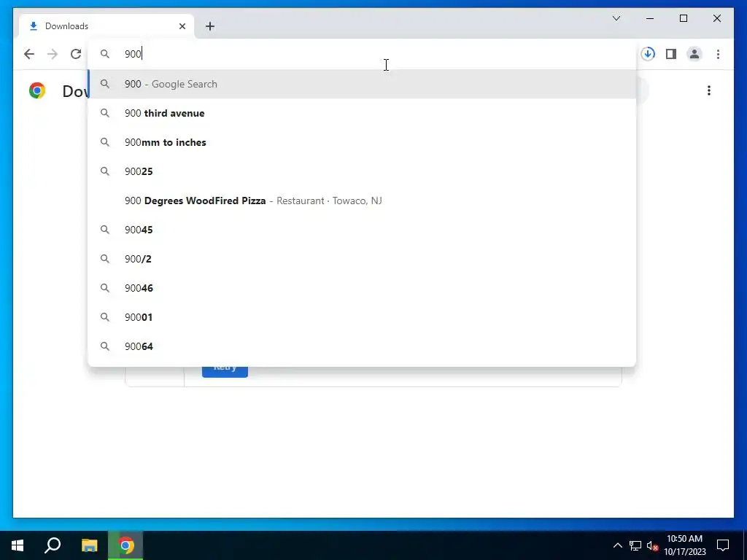Close the Downloads tab

(x=182, y=26)
